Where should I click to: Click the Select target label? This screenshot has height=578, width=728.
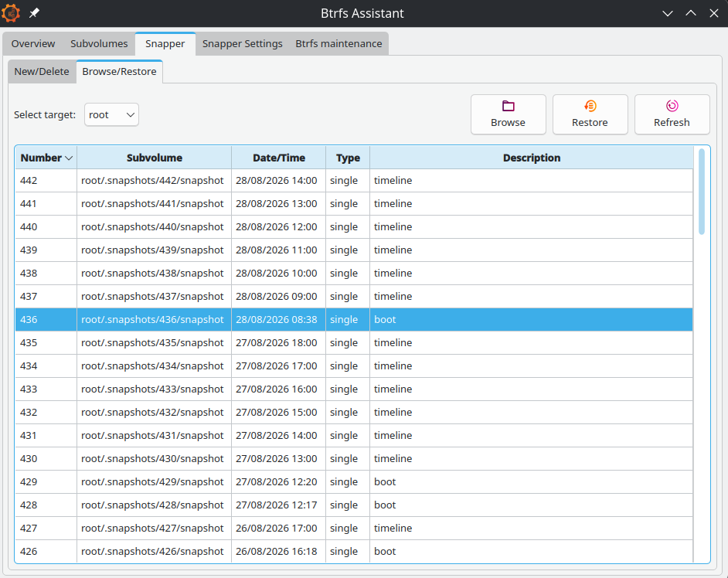[x=45, y=114]
